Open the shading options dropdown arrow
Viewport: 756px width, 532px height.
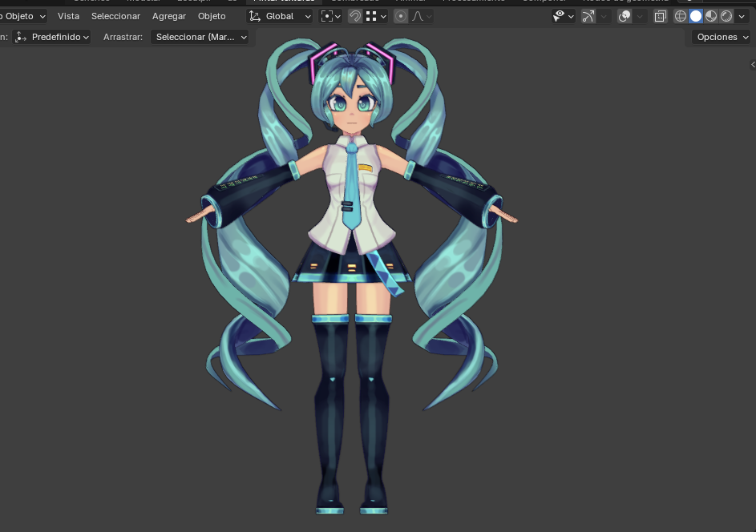[x=742, y=16]
